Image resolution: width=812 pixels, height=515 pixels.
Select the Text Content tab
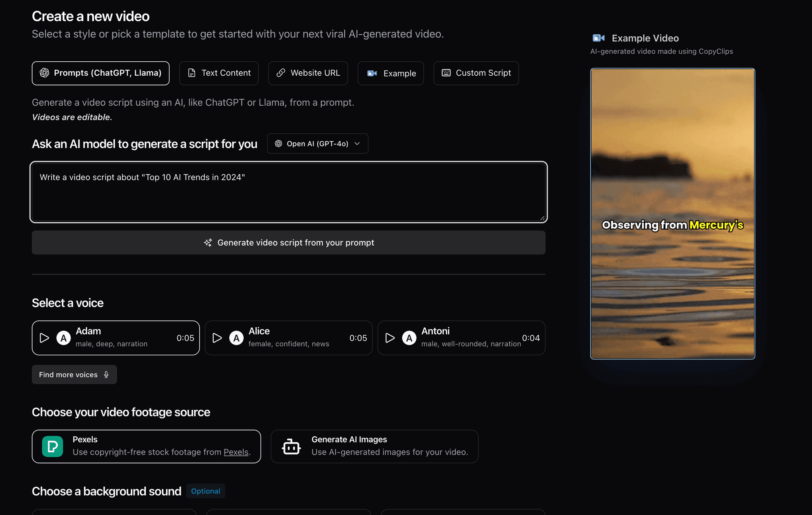coord(218,73)
